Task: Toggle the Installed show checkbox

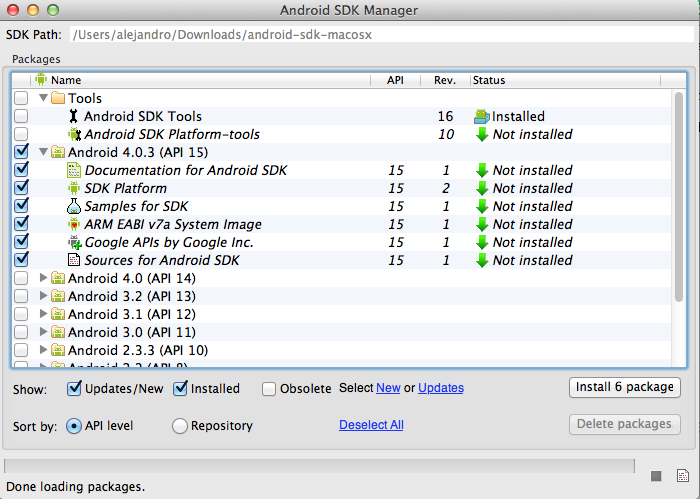Action: pos(180,388)
